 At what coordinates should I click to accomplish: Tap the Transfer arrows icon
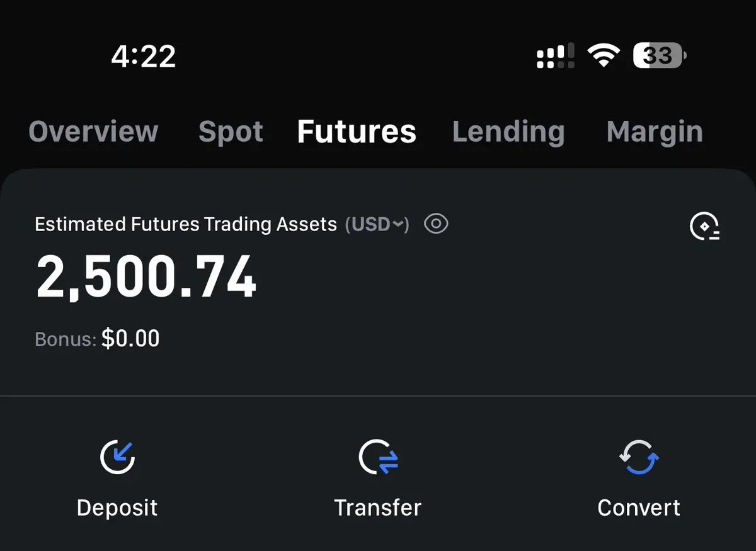point(378,457)
